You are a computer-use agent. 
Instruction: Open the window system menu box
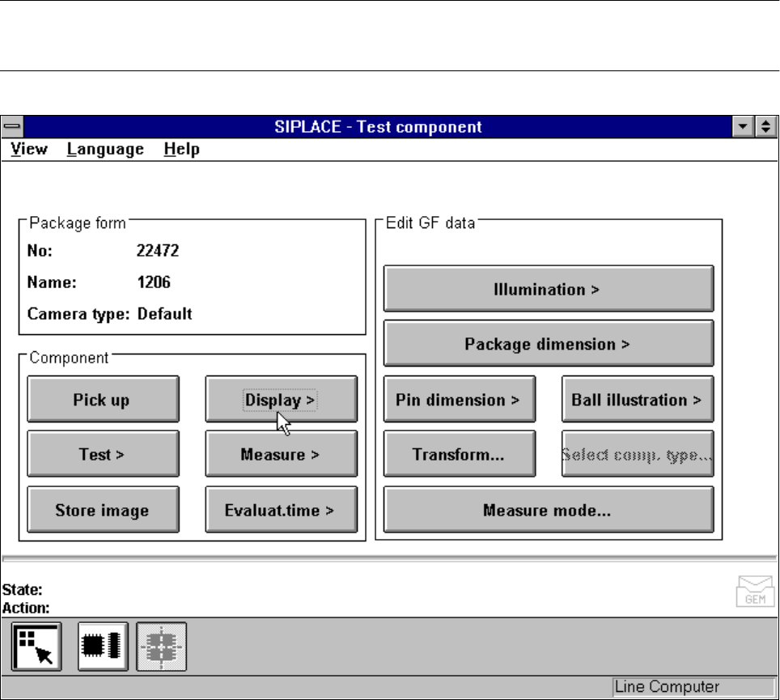pos(12,127)
